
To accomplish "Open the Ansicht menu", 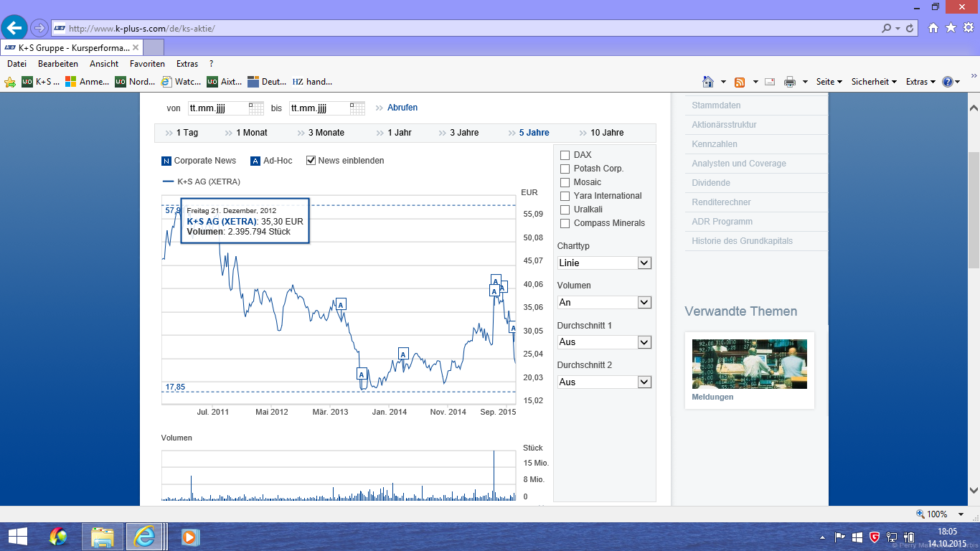I will pyautogui.click(x=104, y=64).
